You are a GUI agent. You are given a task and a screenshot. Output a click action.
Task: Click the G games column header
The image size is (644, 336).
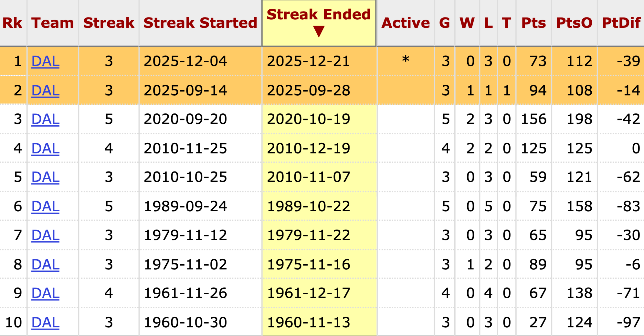445,23
